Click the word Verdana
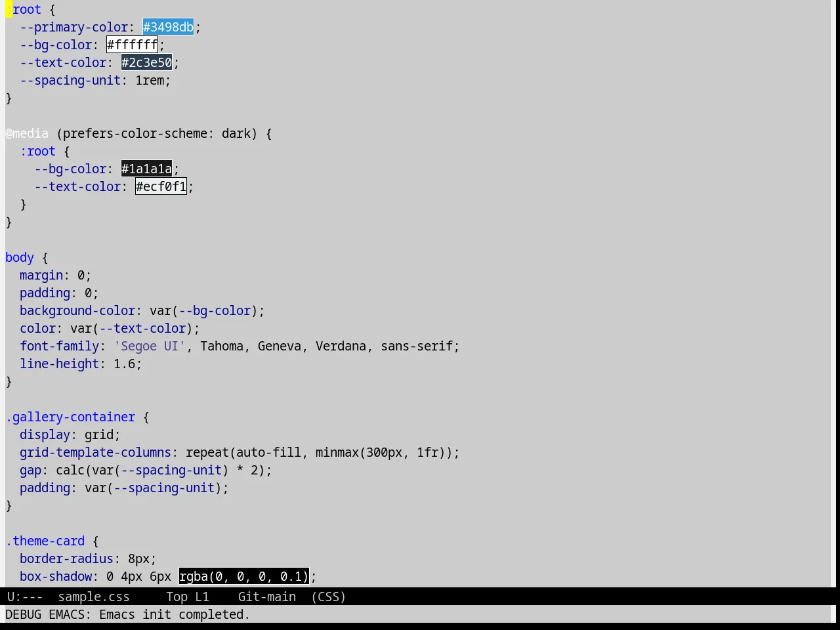The width and height of the screenshot is (840, 630). pos(341,346)
